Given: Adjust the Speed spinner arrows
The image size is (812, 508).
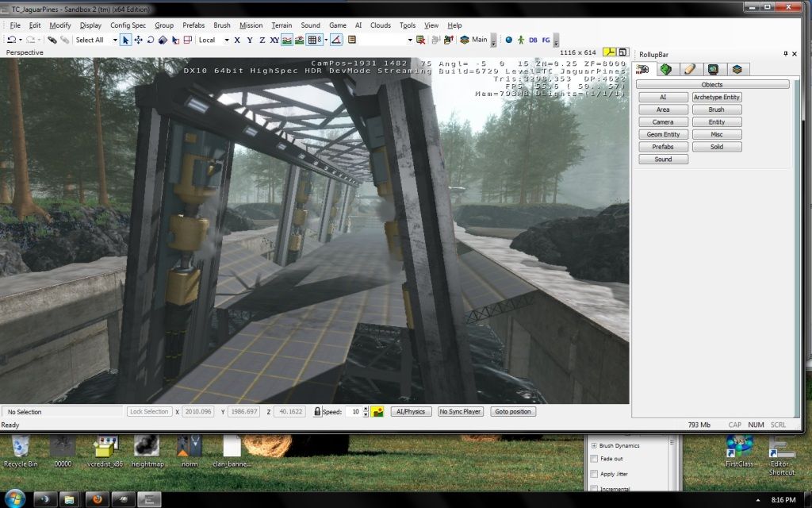Looking at the screenshot, I should [366, 412].
